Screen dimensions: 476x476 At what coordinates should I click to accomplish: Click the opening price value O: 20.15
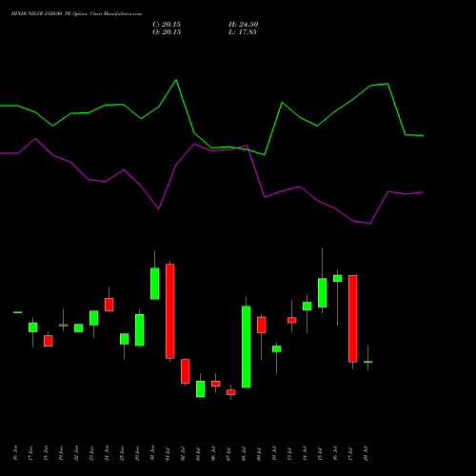pos(167,32)
